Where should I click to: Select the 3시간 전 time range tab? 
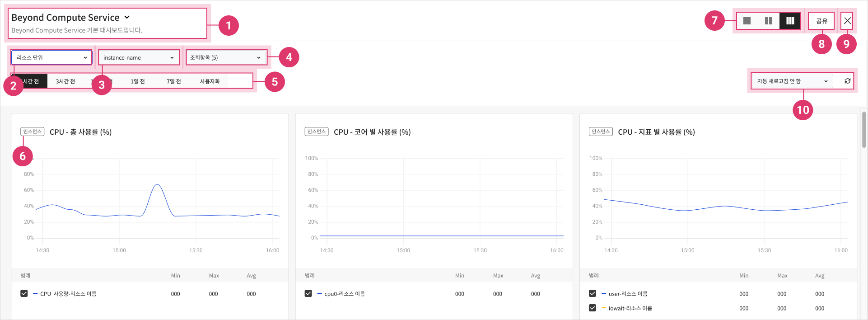(x=65, y=81)
